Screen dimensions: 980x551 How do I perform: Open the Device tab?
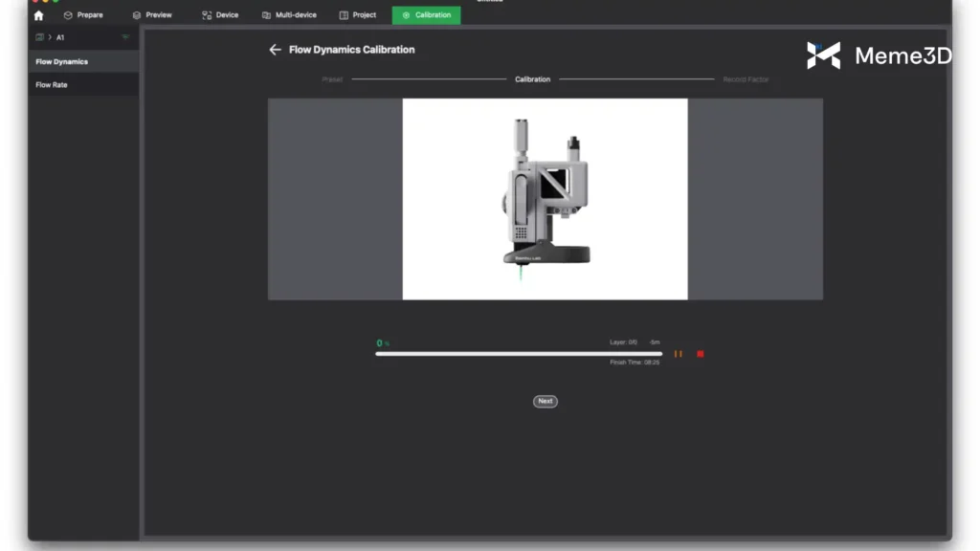tap(220, 15)
